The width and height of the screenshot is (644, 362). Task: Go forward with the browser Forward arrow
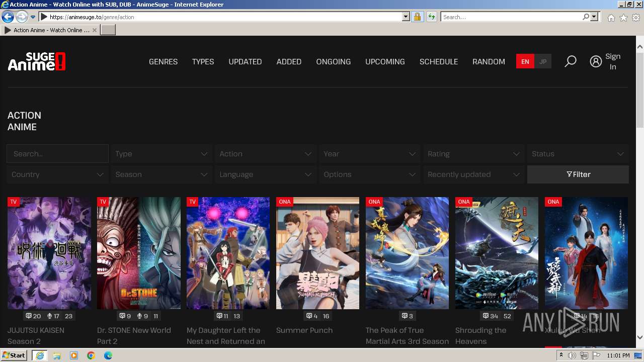point(21,17)
